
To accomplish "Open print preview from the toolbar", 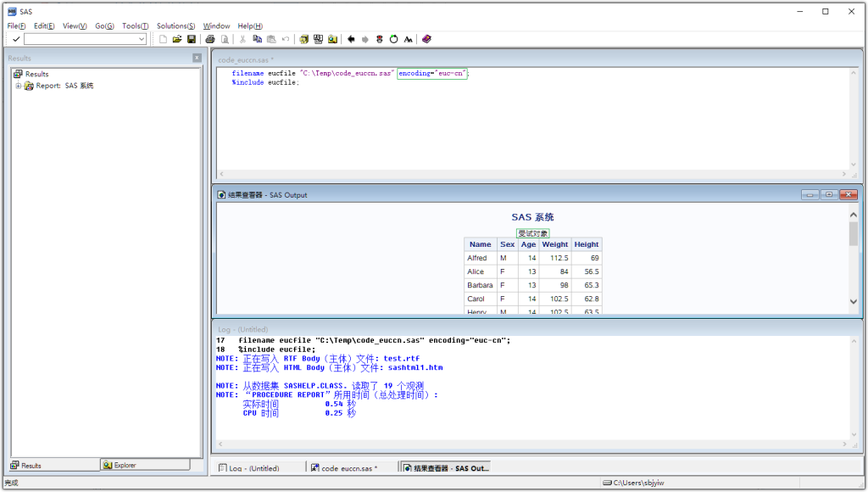I will pos(225,38).
